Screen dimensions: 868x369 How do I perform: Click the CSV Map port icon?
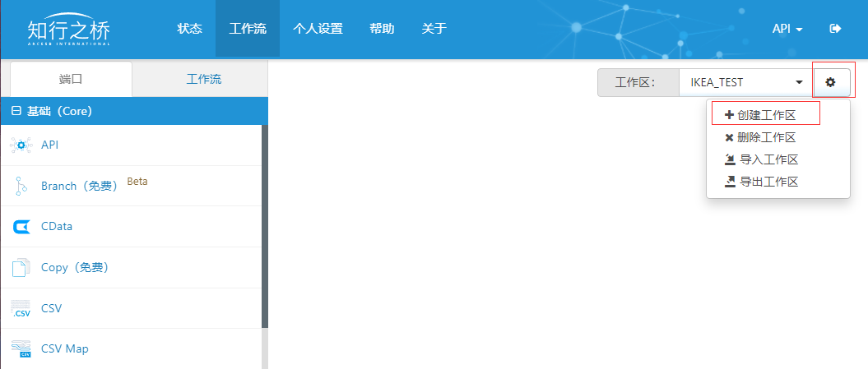click(x=21, y=349)
